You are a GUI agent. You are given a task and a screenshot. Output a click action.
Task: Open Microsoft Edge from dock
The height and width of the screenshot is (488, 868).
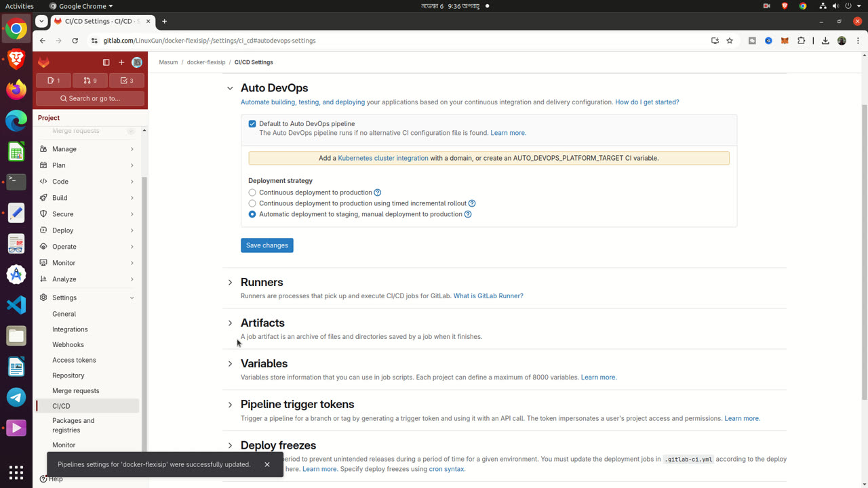coord(16,120)
